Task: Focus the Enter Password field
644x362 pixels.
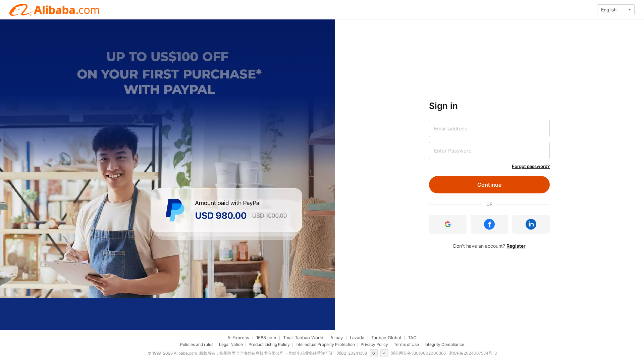Action: pos(489,150)
